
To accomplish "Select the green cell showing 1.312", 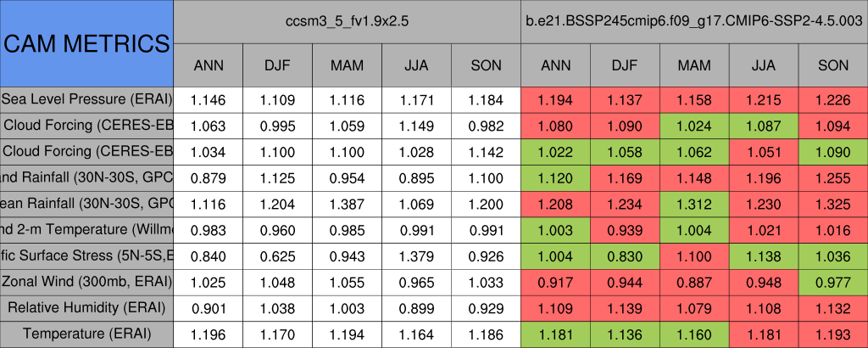I will (x=694, y=204).
